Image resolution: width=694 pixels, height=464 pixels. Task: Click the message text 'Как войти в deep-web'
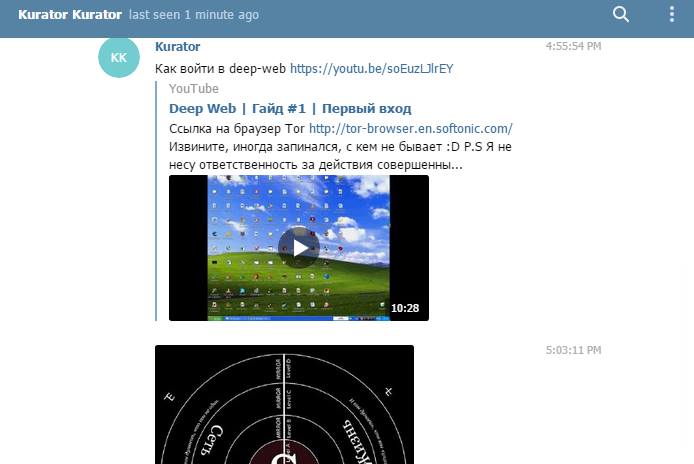(220, 69)
